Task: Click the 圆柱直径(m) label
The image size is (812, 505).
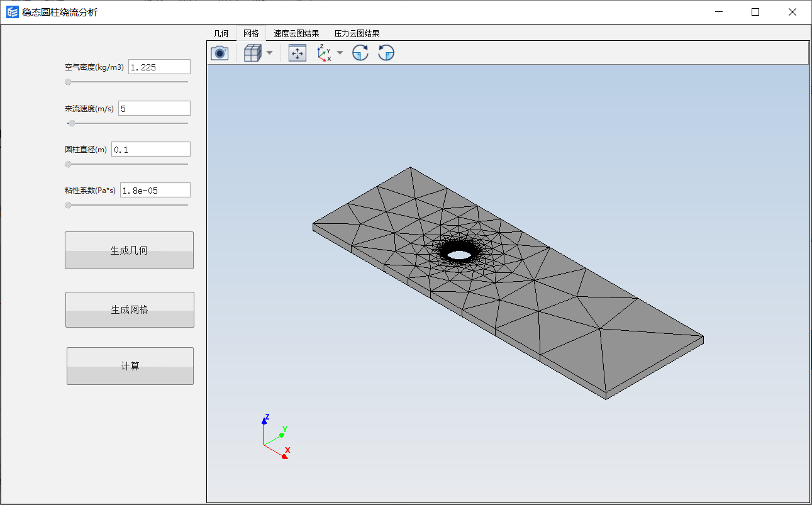Action: pos(86,149)
